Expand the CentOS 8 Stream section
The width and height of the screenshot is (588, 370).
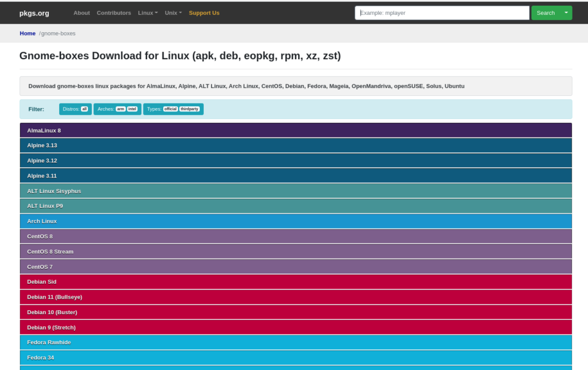pos(296,252)
